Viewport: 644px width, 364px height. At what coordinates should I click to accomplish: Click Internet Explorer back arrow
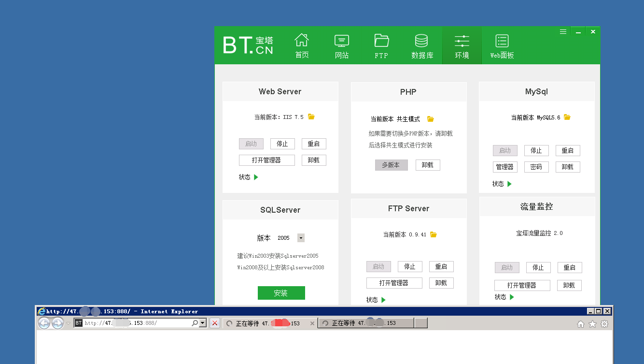44,323
